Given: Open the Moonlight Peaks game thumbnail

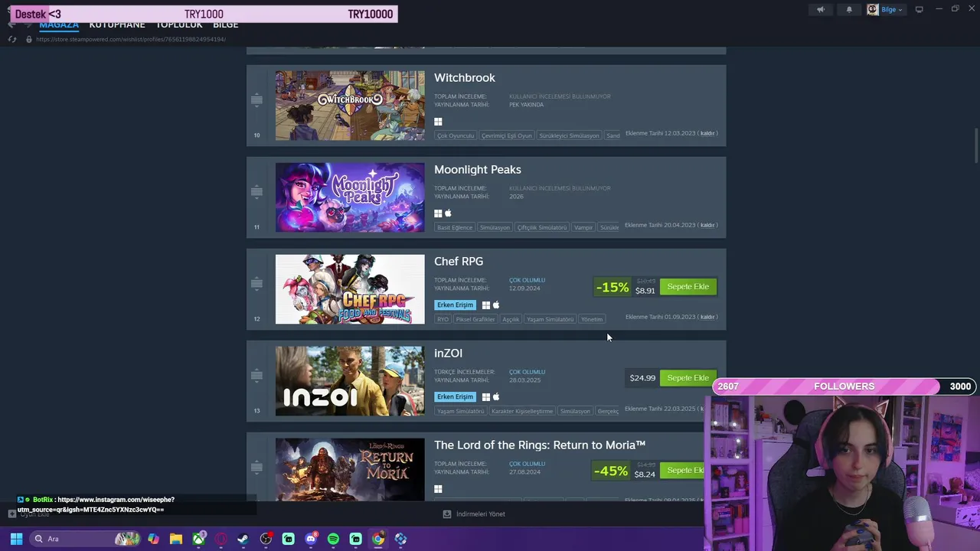Looking at the screenshot, I should [350, 197].
